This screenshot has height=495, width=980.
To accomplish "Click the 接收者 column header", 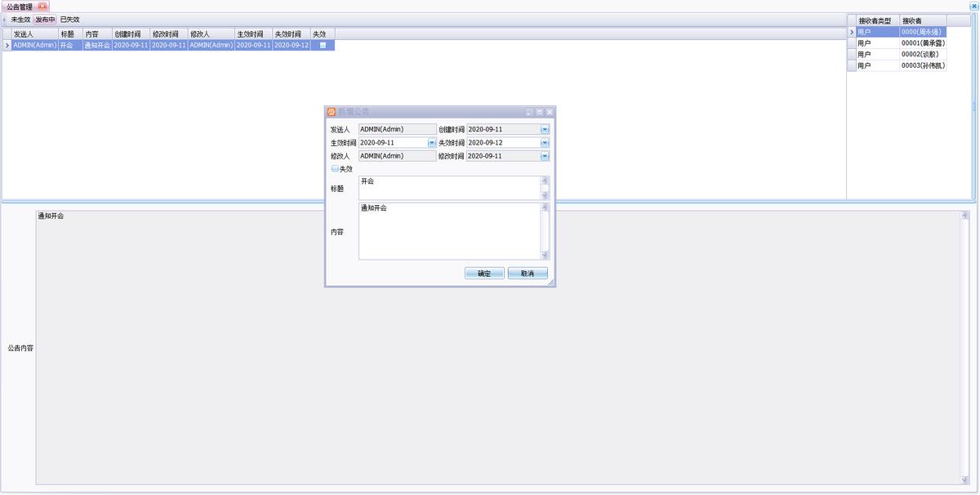I will coord(924,20).
